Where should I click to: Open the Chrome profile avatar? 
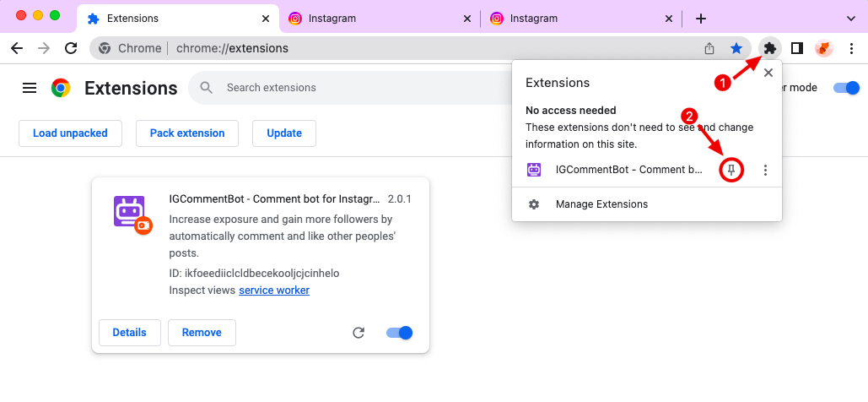point(823,48)
